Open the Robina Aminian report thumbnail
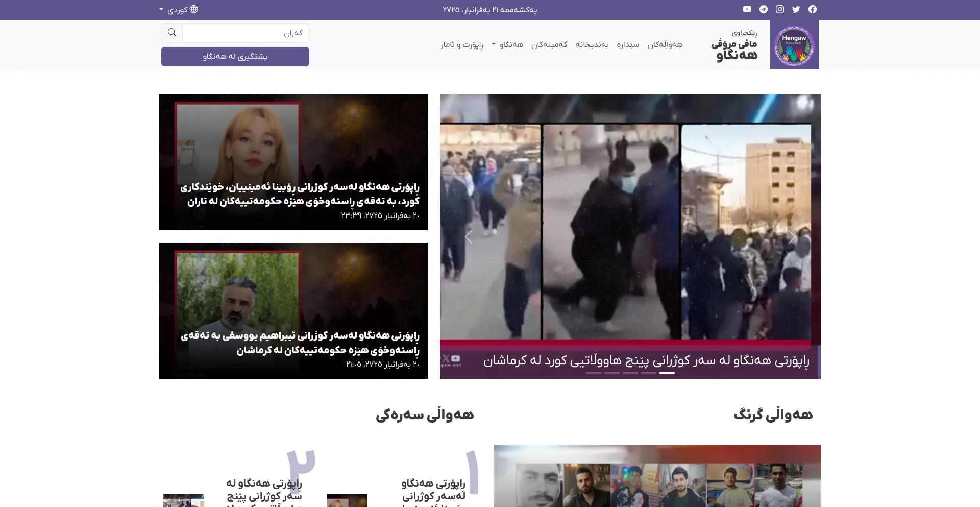Image resolution: width=980 pixels, height=507 pixels. (x=293, y=162)
